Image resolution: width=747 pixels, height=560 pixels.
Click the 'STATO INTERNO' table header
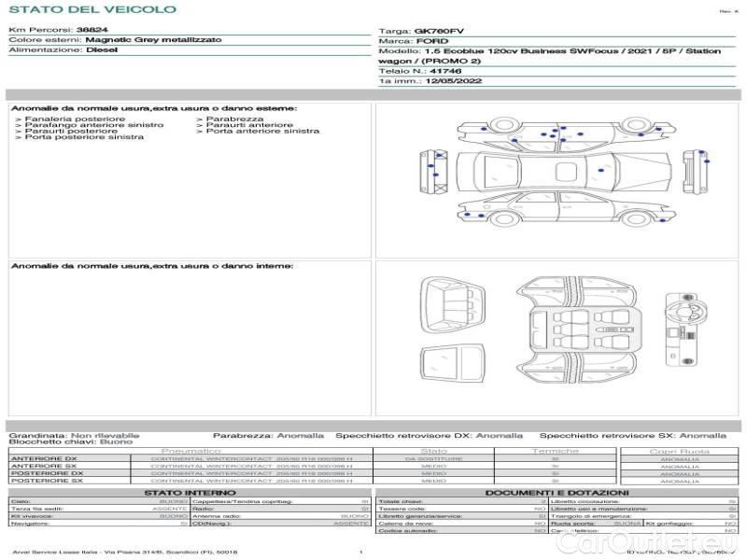(x=190, y=493)
